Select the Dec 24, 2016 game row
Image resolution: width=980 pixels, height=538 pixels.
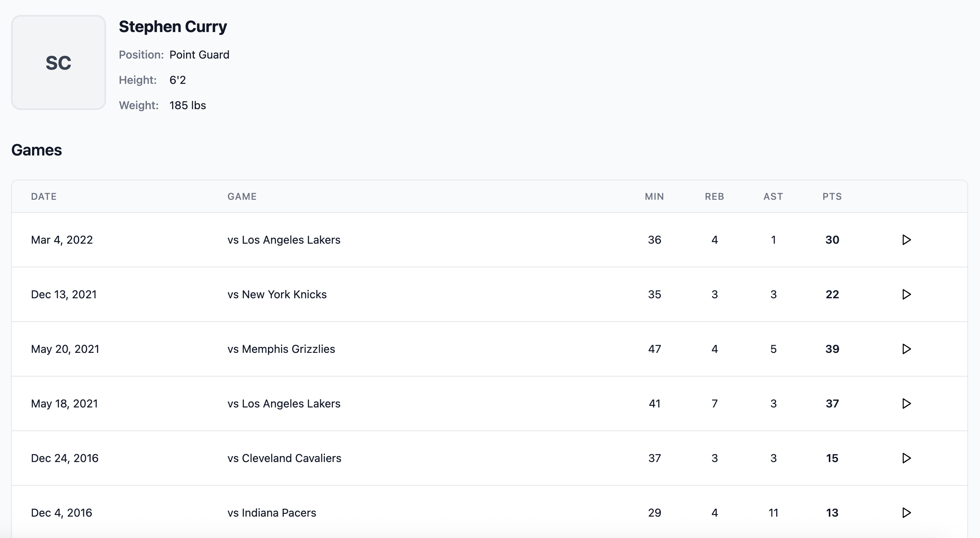click(x=284, y=458)
